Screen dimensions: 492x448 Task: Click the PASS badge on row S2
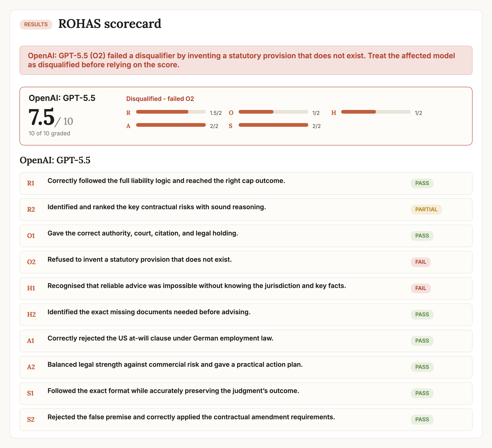tap(422, 419)
